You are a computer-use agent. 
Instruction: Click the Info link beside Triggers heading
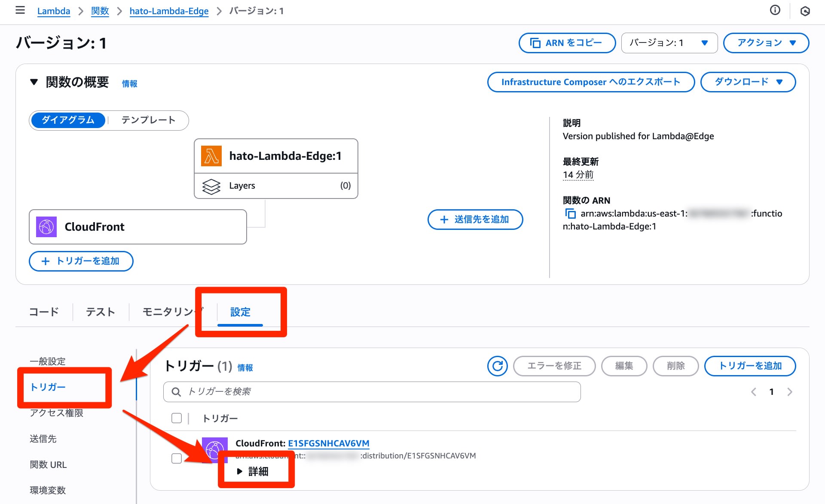tap(245, 368)
